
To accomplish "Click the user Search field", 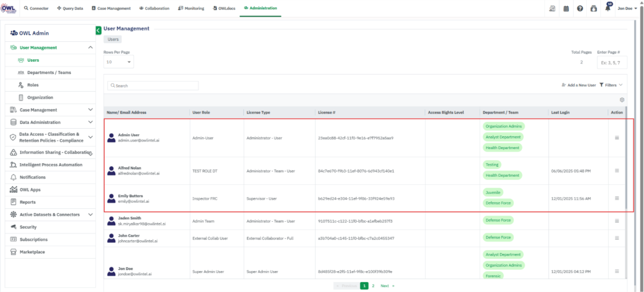I will (153, 86).
